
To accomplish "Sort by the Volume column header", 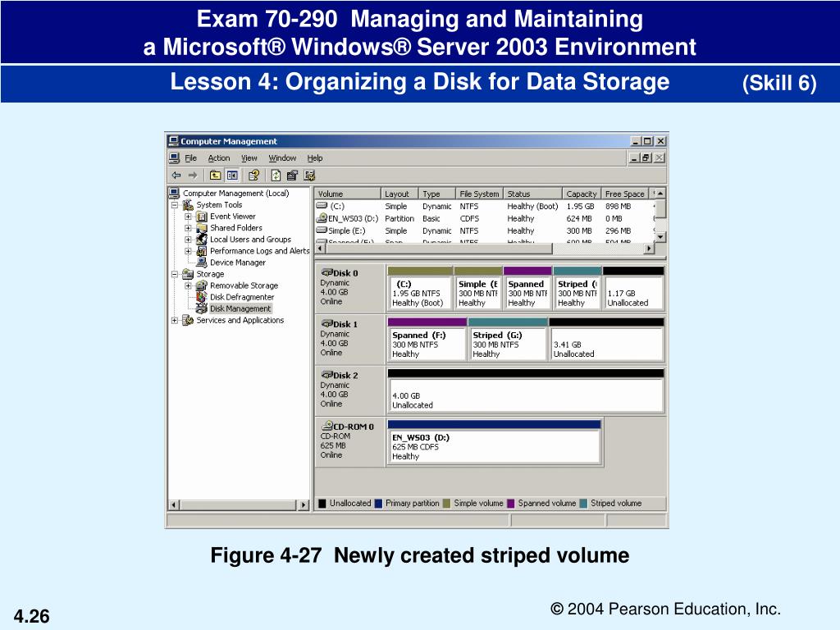I will (x=348, y=194).
